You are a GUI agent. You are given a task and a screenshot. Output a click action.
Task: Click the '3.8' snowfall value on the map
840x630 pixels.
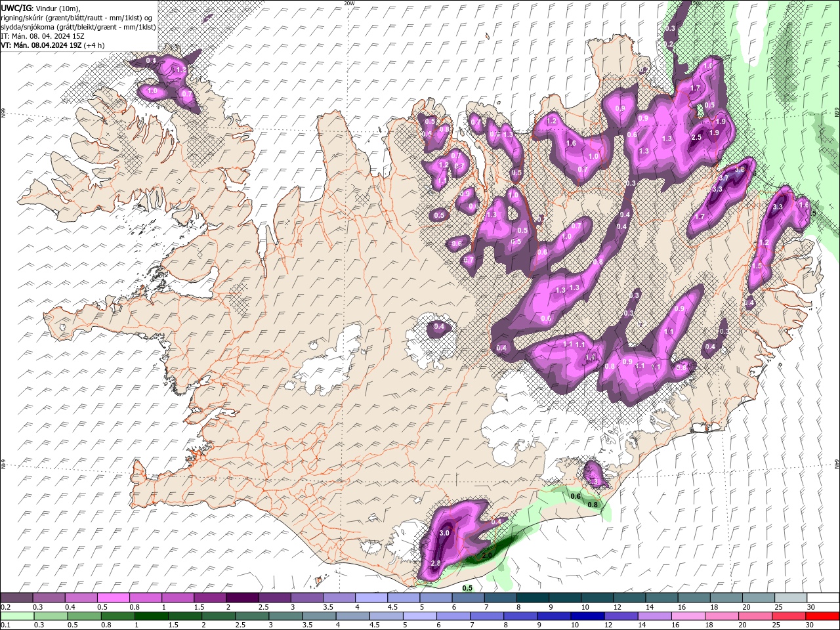click(740, 169)
